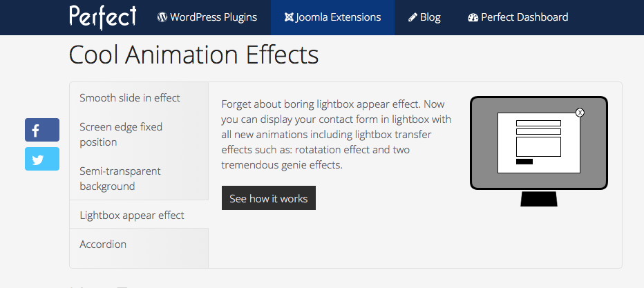Click the WordPress logo icon in navigation

pos(162,17)
